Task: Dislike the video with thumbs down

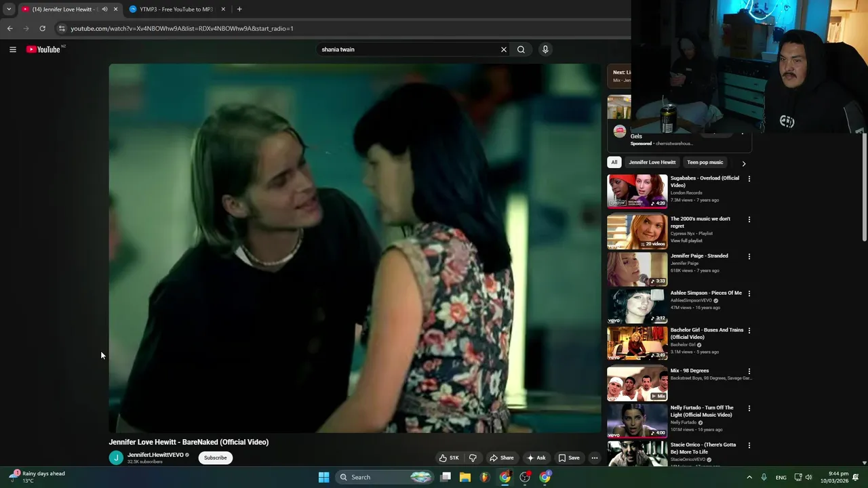Action: [473, 457]
